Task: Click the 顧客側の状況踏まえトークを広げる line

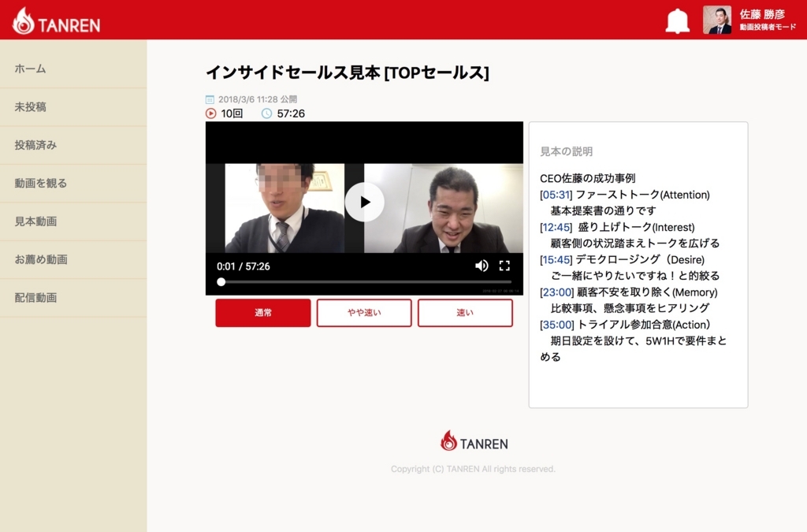Action: [x=635, y=244]
